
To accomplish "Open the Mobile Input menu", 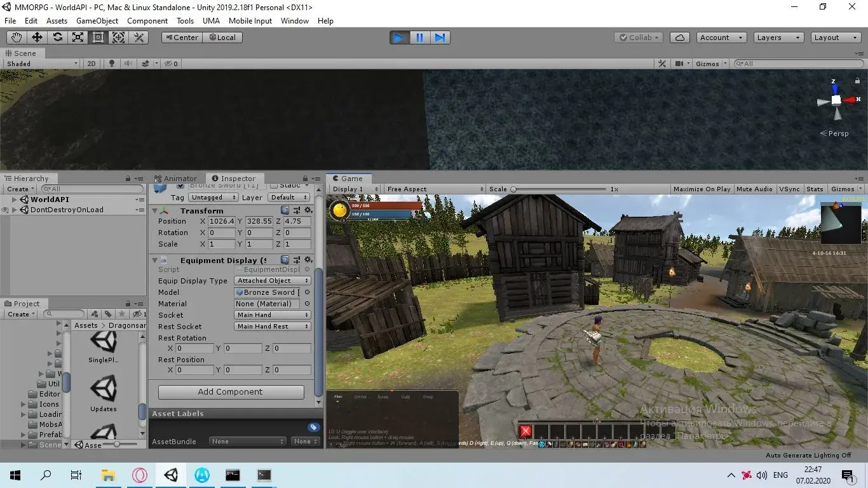I will tap(250, 20).
